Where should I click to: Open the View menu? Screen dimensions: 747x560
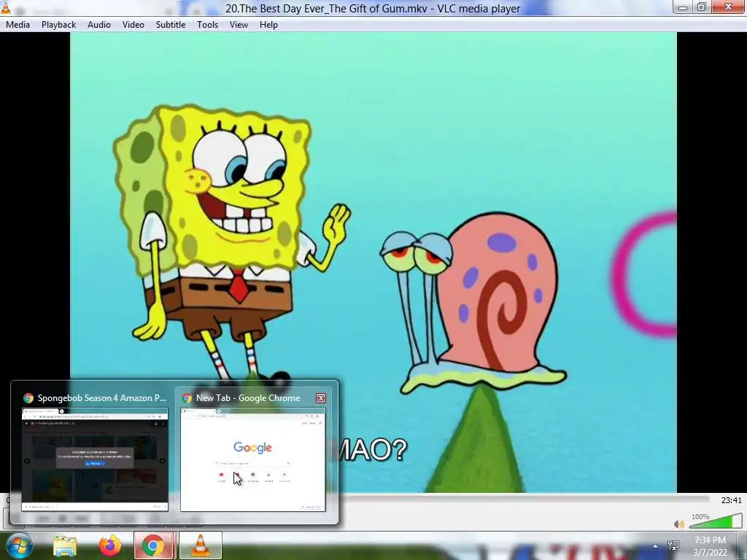pyautogui.click(x=239, y=25)
